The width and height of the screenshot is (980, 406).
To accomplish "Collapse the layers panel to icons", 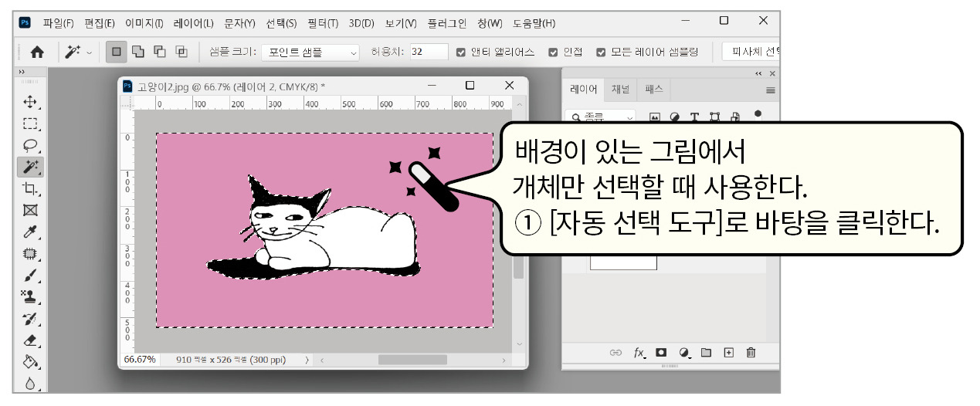I will [758, 73].
